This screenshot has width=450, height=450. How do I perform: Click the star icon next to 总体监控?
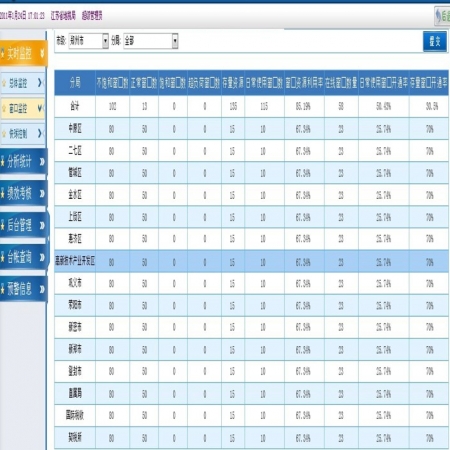click(x=4, y=83)
